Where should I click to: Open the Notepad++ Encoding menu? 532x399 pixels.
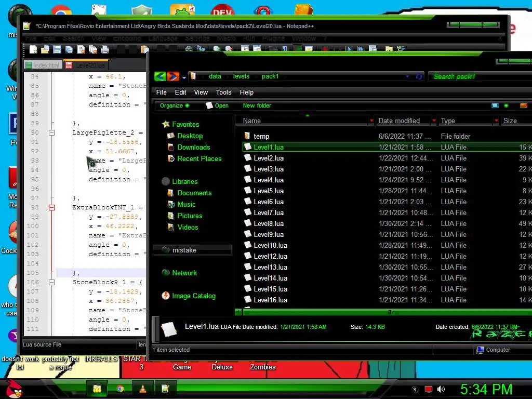point(127,38)
